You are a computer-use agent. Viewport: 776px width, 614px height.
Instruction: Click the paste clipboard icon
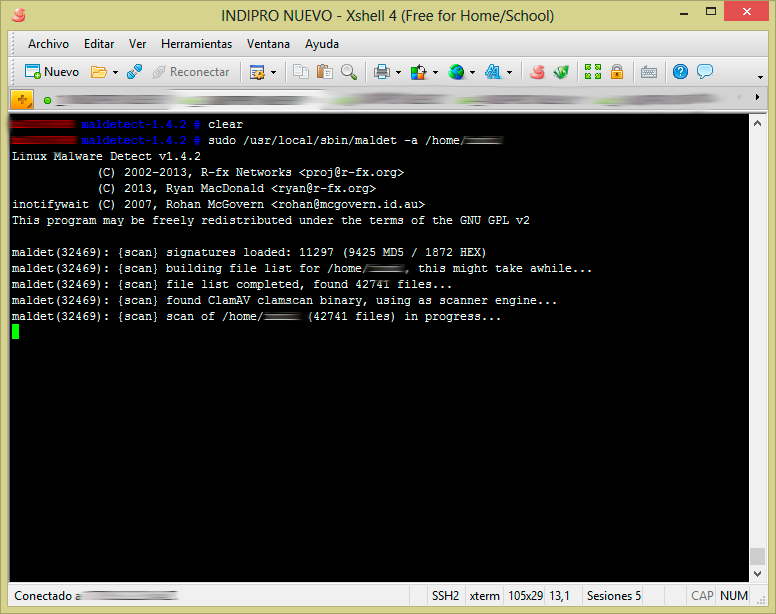coord(325,72)
